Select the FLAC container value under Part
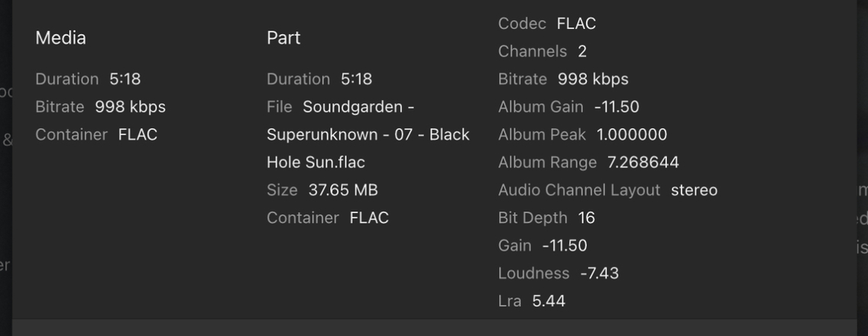Screen dimensions: 868x336 coord(369,218)
